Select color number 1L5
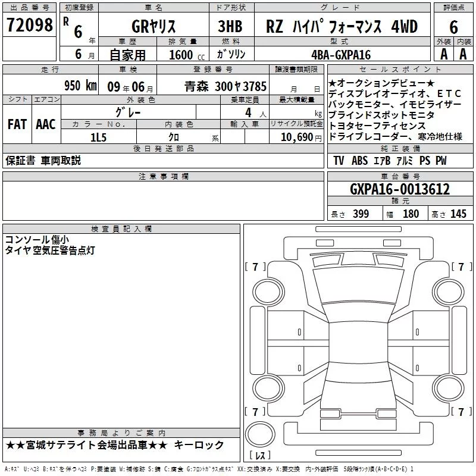 point(98,137)
